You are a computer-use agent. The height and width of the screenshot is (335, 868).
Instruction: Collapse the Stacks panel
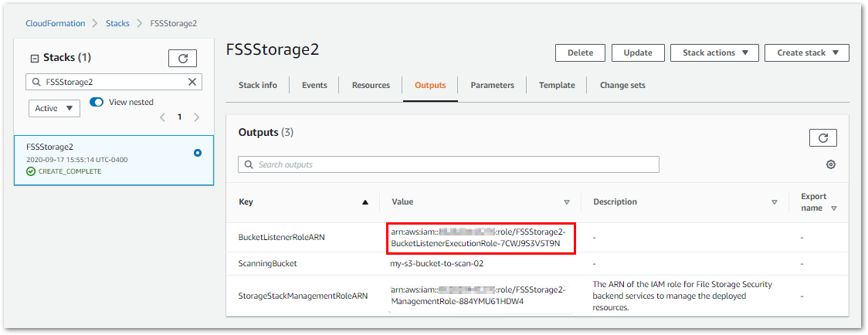34,58
